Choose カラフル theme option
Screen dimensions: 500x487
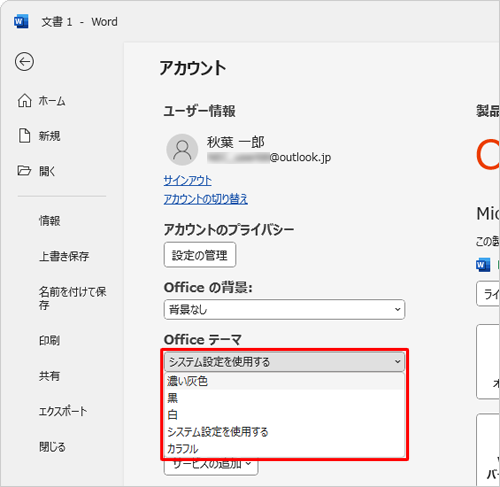tap(284, 449)
